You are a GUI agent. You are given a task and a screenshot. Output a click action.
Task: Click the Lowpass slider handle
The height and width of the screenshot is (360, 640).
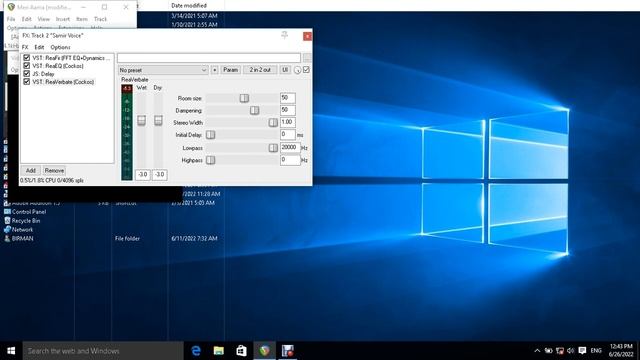(273, 148)
